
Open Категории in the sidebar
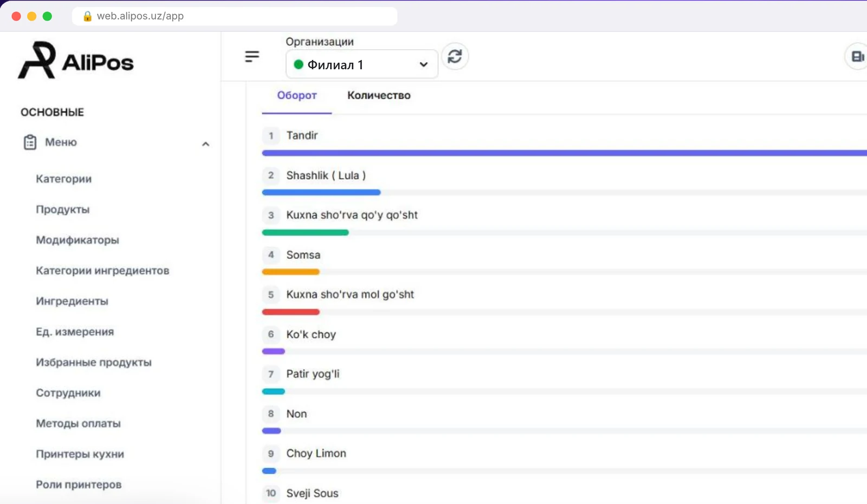point(64,179)
